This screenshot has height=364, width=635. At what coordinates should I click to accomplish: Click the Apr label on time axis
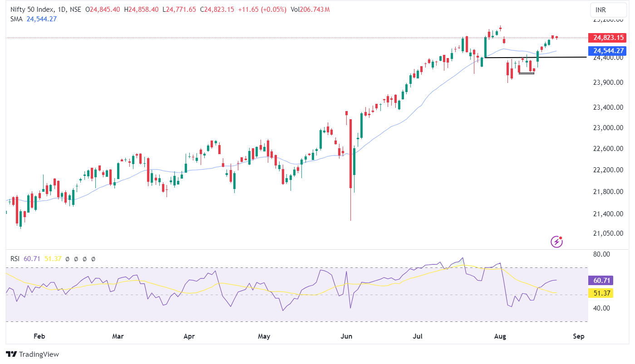[x=189, y=336]
